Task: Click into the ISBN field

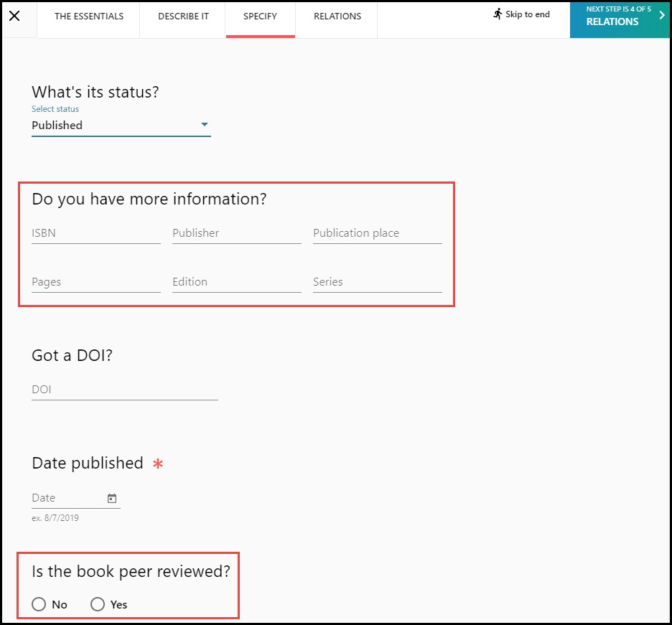Action: pyautogui.click(x=95, y=233)
